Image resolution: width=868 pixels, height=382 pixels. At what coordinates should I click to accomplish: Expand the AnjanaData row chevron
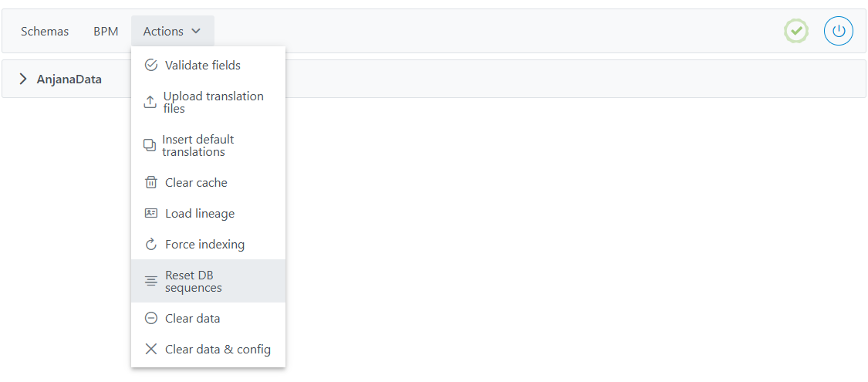[23, 79]
